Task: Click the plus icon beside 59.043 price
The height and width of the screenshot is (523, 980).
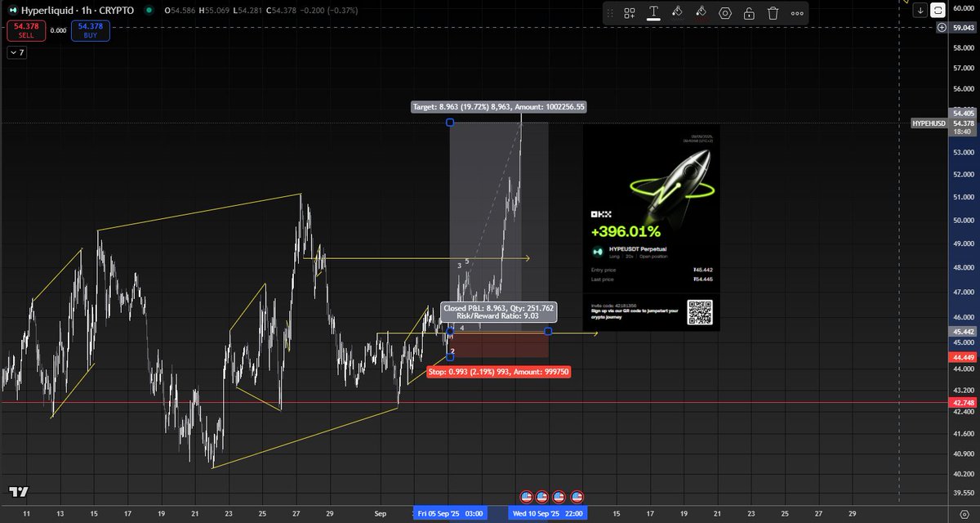Action: (x=942, y=27)
